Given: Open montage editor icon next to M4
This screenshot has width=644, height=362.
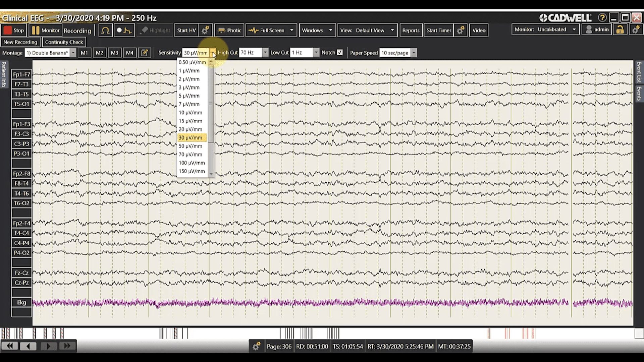Looking at the screenshot, I should [145, 53].
